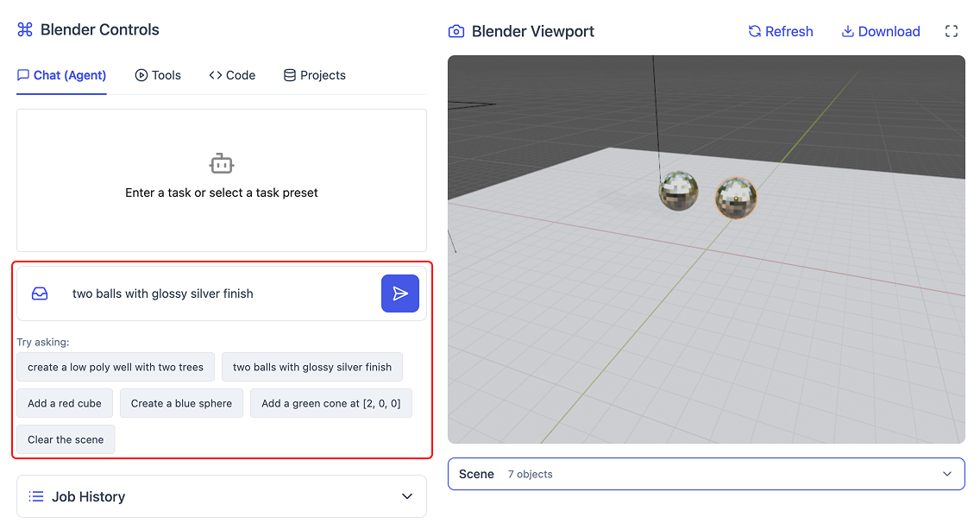
Task: Refresh the Blender viewport
Action: (781, 31)
